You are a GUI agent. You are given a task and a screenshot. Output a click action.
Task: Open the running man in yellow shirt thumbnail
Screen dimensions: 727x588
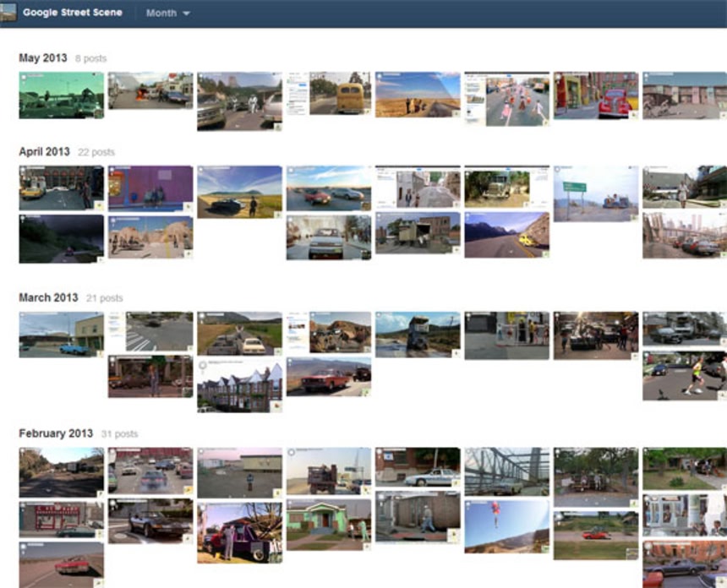(x=684, y=375)
